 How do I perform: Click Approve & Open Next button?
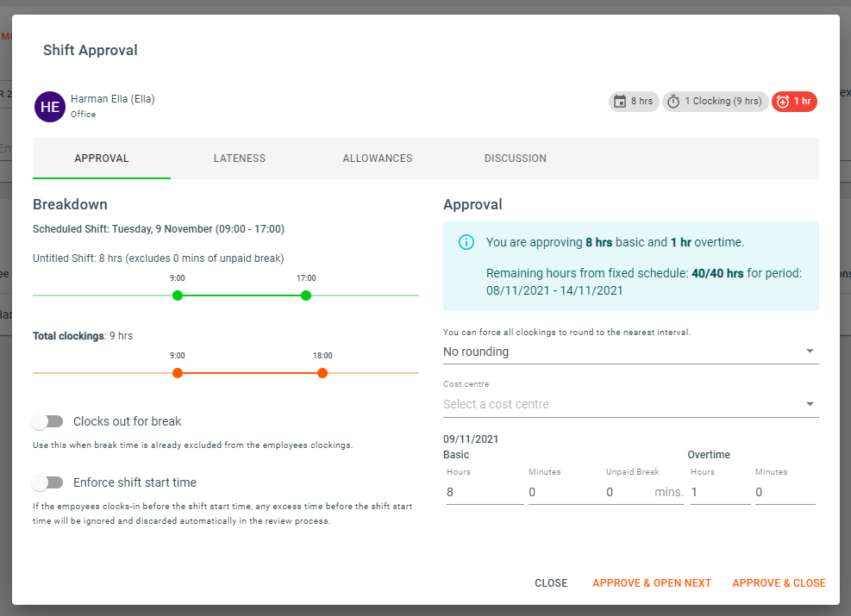click(x=651, y=583)
